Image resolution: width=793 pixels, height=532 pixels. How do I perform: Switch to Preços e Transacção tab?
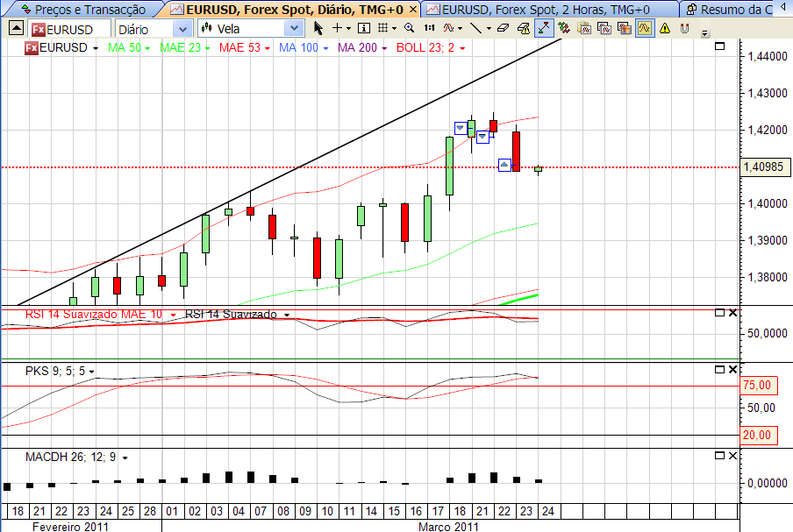[x=83, y=10]
